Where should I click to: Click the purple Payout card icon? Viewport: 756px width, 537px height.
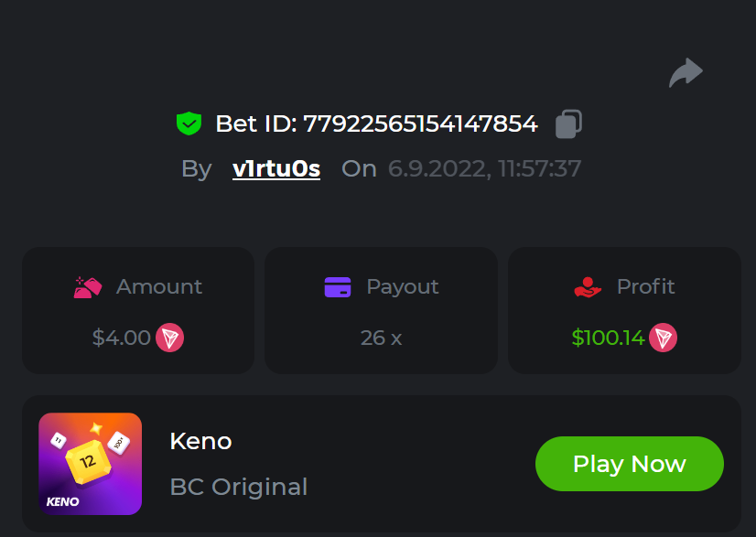coord(338,287)
